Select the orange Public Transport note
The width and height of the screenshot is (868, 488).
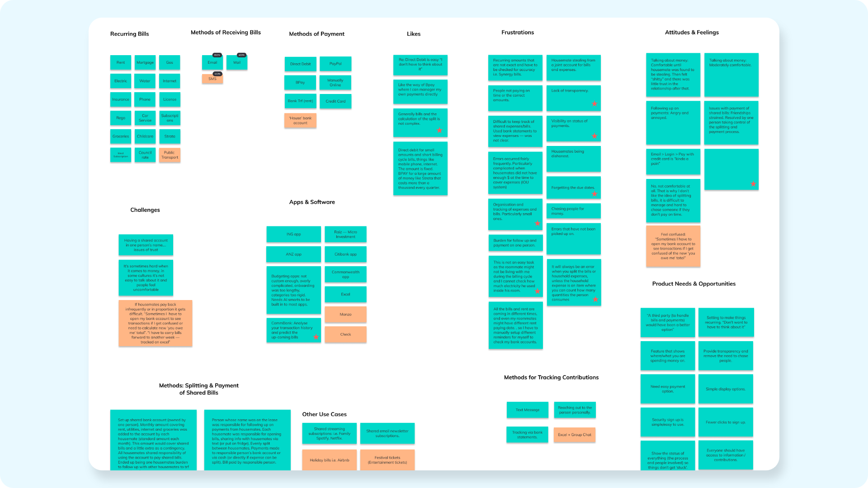(x=170, y=155)
